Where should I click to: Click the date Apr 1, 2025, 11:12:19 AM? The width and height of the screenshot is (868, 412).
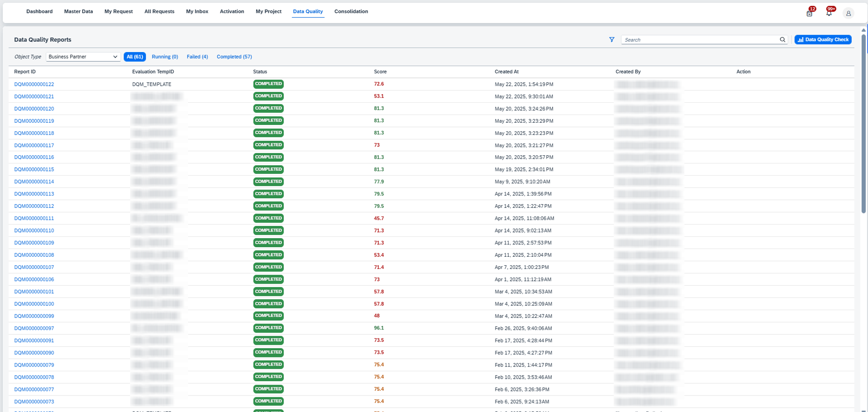[523, 280]
